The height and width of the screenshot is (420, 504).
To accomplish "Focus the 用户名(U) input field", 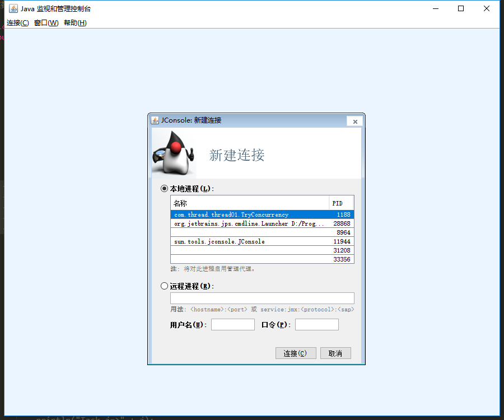I will click(233, 325).
